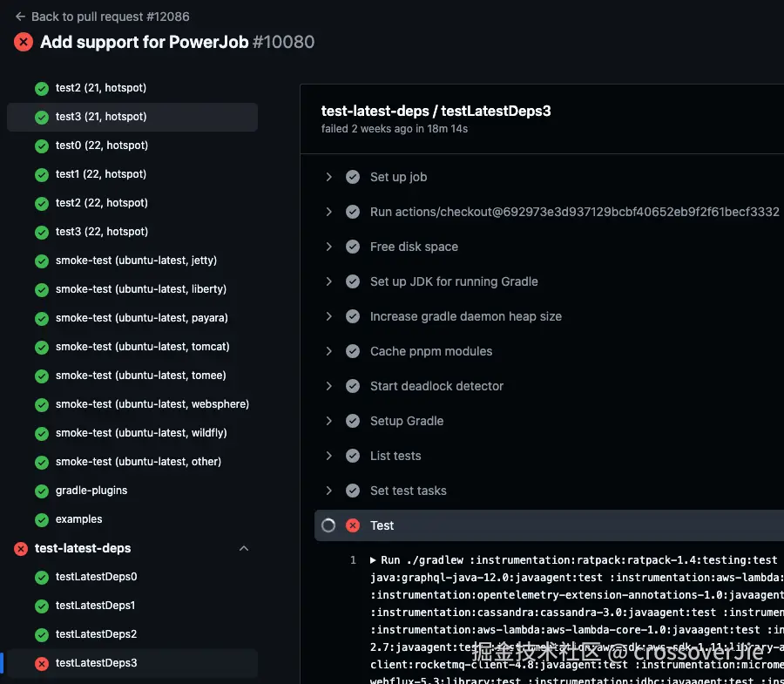Click the red X icon on Test step
Viewport: 784px width, 684px height.
[353, 525]
